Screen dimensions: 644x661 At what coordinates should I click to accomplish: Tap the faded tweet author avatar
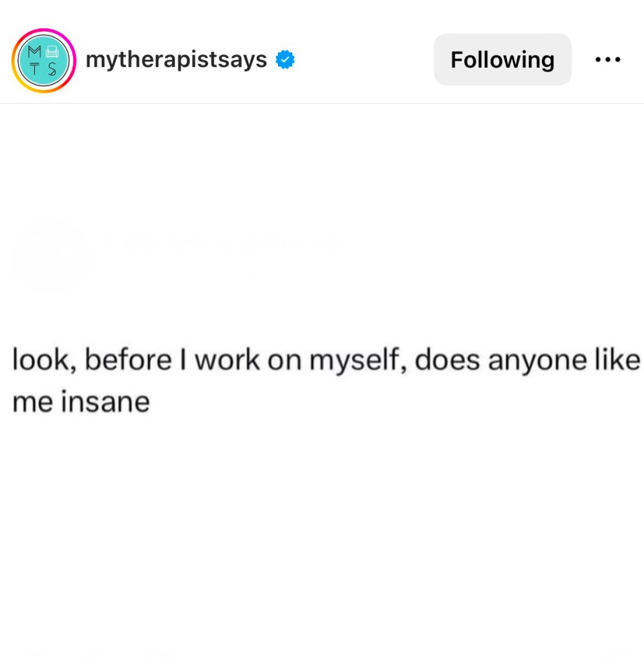point(50,254)
